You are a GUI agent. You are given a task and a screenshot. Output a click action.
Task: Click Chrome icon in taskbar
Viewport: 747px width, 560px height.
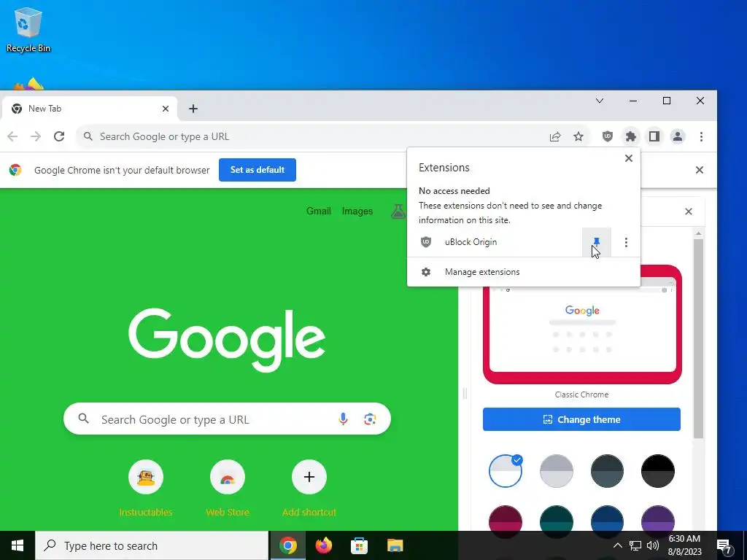288,545
